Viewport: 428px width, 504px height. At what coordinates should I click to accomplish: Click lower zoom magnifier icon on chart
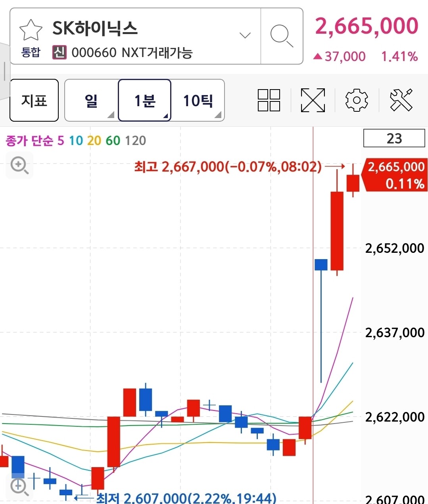19,487
